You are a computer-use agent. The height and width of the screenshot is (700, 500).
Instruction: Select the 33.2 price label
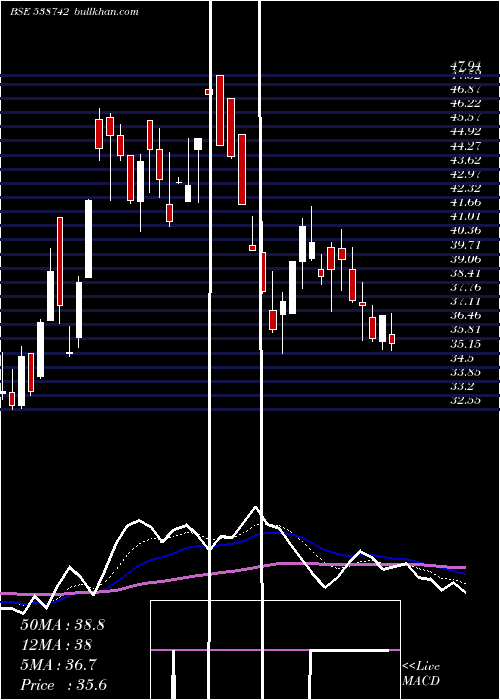(x=462, y=386)
